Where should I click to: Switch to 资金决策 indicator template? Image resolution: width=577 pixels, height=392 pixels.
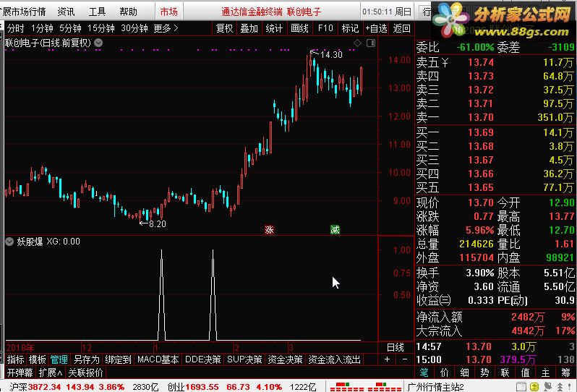point(285,359)
